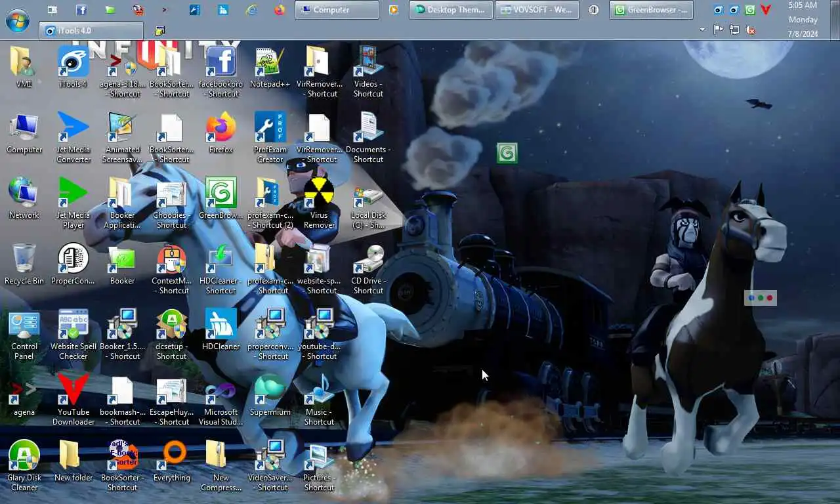The image size is (840, 504).
Task: Select the Animated Screensaver icon
Action: [123, 137]
